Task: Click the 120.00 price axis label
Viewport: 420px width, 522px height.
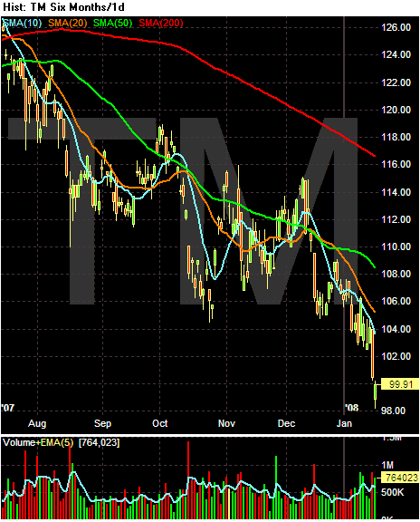Action: [x=396, y=110]
